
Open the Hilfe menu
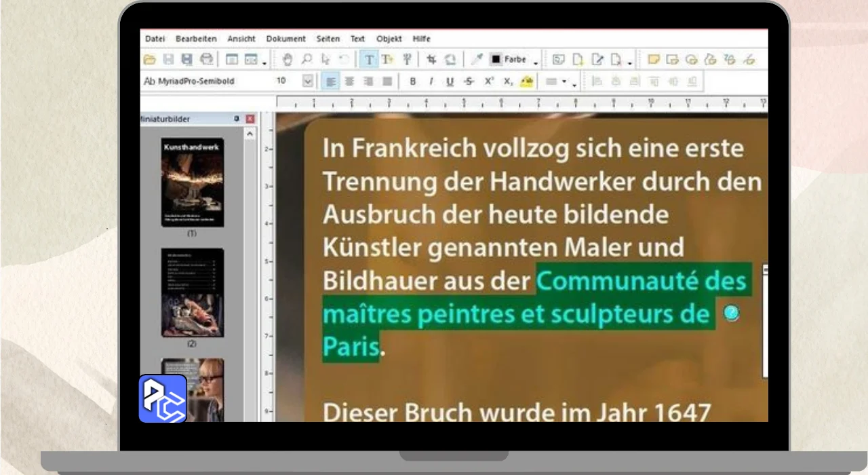pyautogui.click(x=421, y=39)
